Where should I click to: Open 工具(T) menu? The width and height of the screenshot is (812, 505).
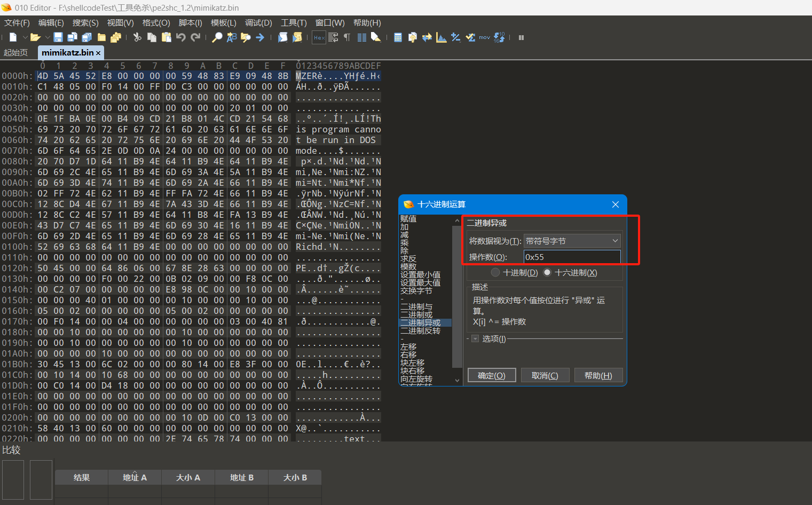294,23
